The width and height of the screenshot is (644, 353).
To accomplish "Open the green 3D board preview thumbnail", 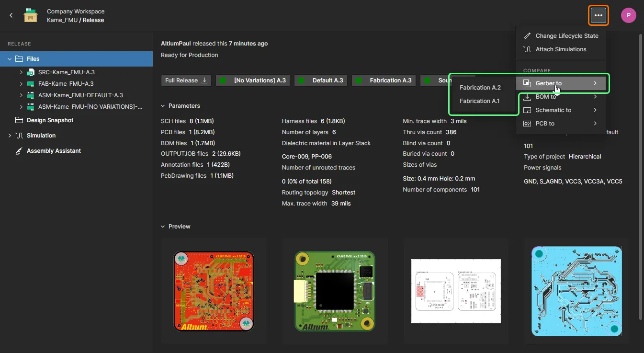I will [335, 291].
